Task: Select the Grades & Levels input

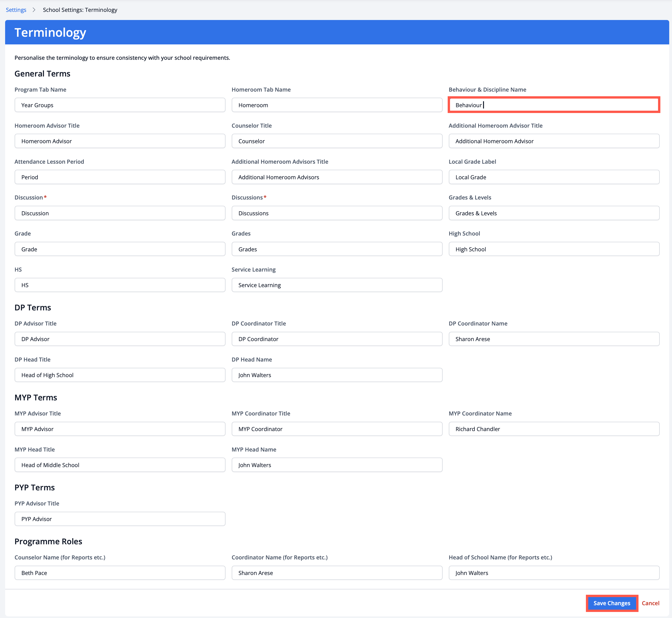Action: (554, 213)
